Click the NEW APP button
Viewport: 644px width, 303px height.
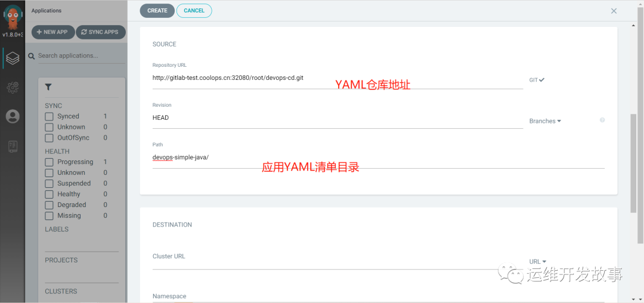tap(53, 32)
